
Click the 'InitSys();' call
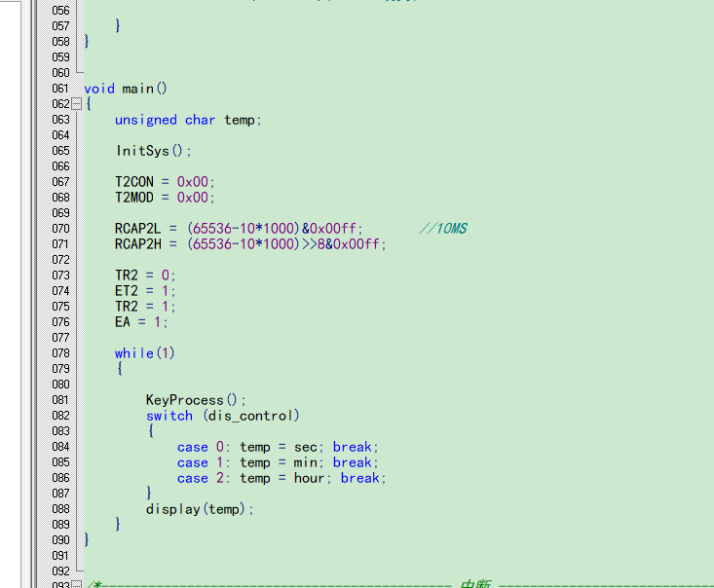tap(154, 151)
